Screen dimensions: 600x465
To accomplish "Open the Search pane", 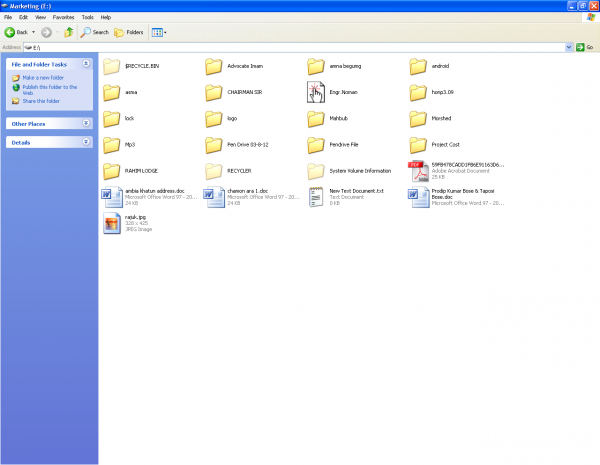I will pyautogui.click(x=95, y=32).
